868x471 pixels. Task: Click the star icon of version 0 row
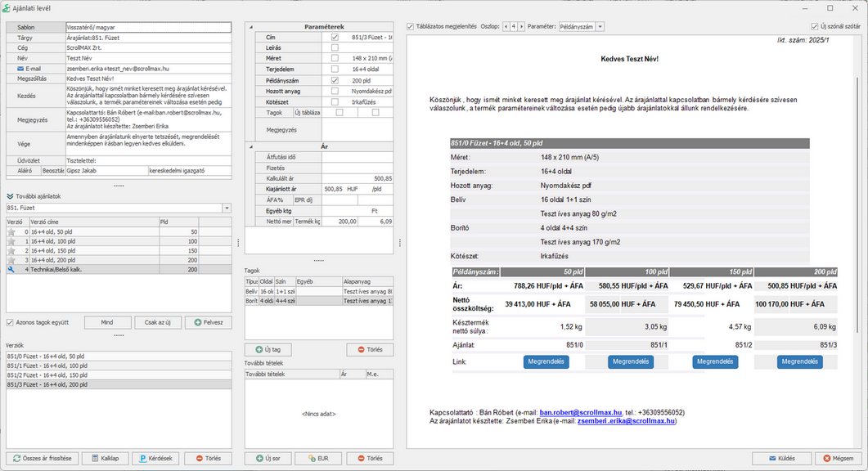pos(11,232)
